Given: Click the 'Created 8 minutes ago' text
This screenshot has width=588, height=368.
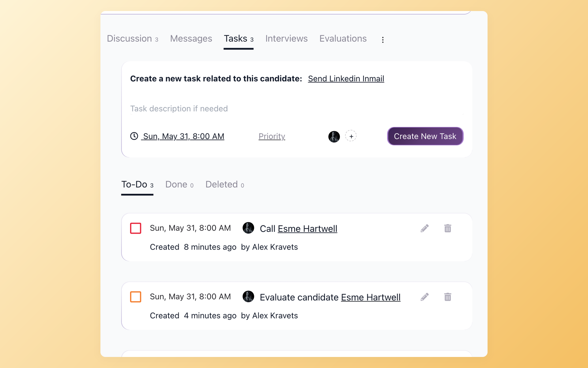Looking at the screenshot, I should (x=193, y=247).
